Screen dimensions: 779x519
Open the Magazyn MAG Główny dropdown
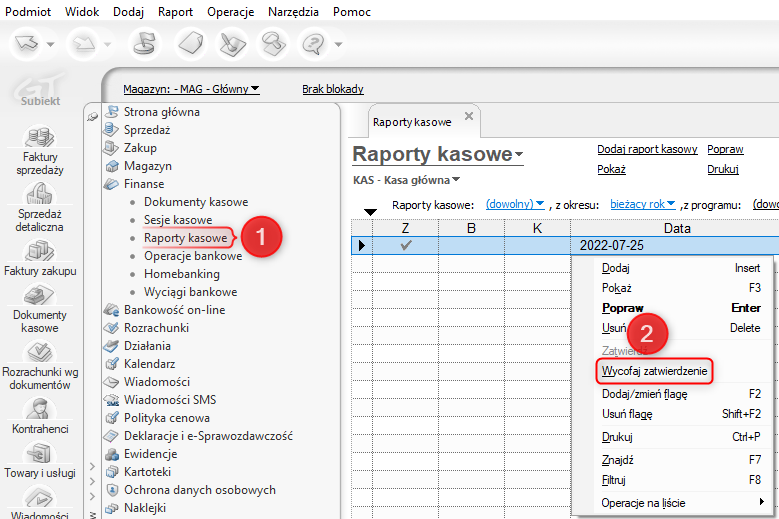[x=191, y=89]
